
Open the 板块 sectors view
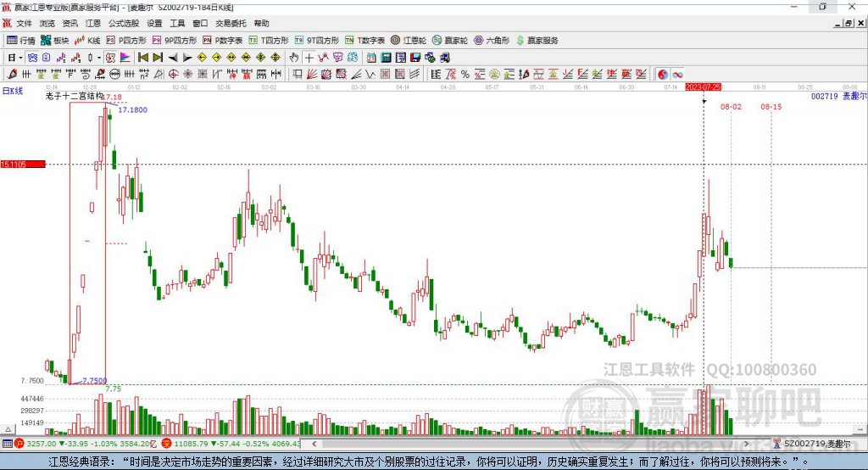coord(55,41)
